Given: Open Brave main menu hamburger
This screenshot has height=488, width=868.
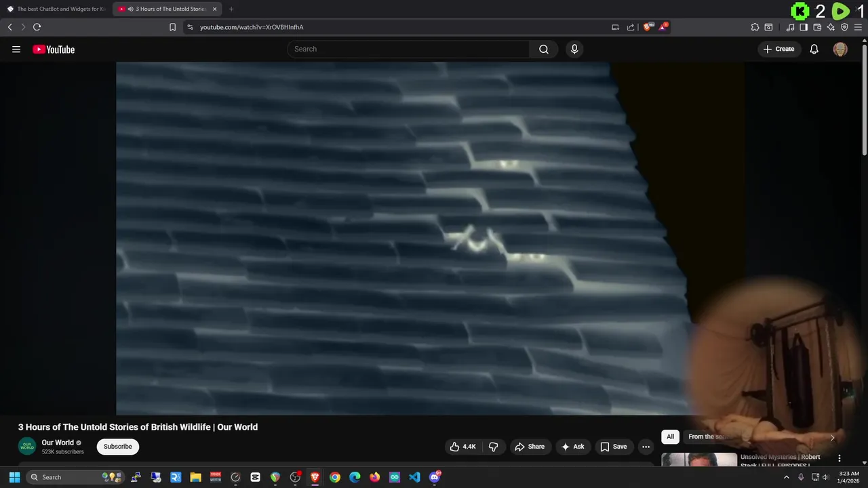Looking at the screenshot, I should 858,27.
